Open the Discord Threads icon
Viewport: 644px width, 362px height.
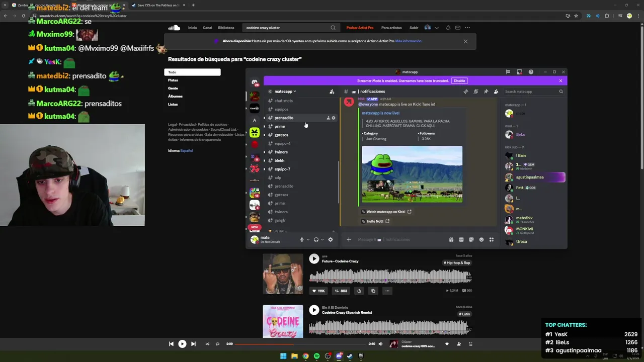point(465,92)
